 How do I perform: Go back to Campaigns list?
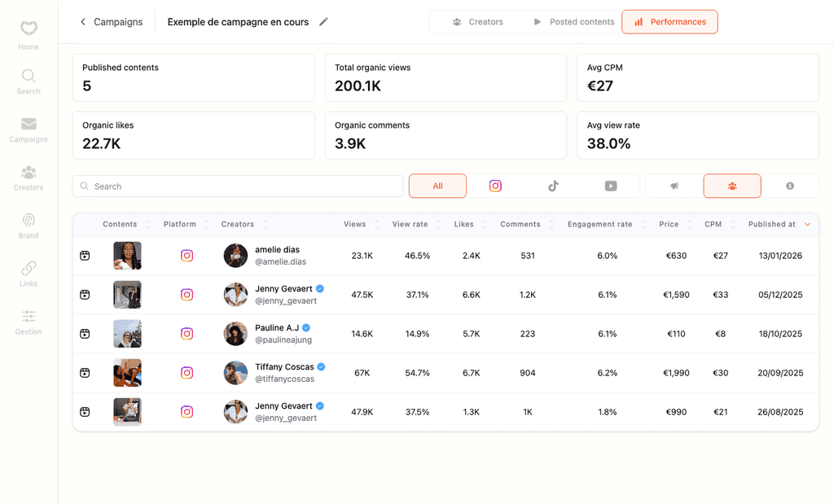click(112, 22)
